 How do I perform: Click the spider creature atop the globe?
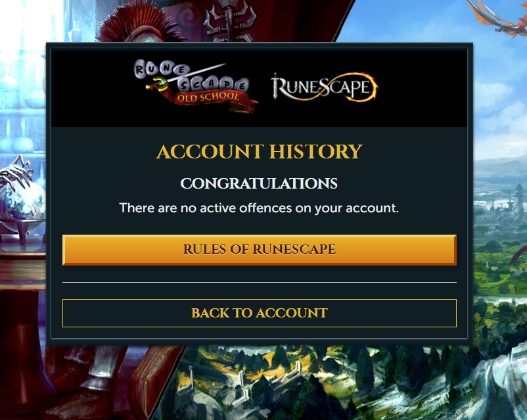point(18,172)
